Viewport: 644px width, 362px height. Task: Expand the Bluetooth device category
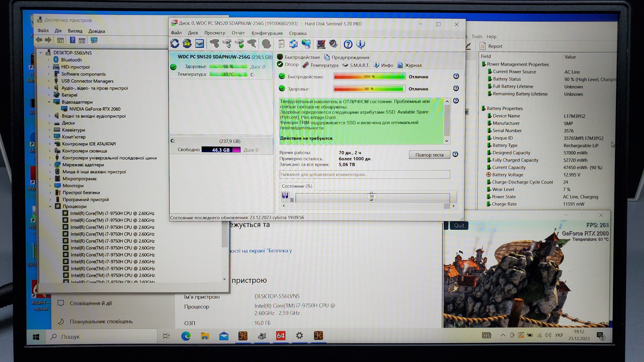(x=49, y=60)
